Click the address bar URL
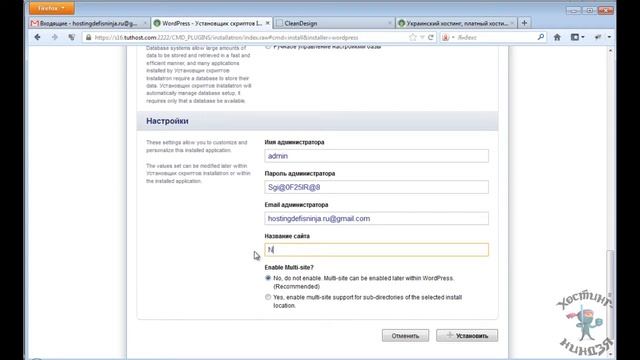The image size is (640, 360). (x=227, y=38)
